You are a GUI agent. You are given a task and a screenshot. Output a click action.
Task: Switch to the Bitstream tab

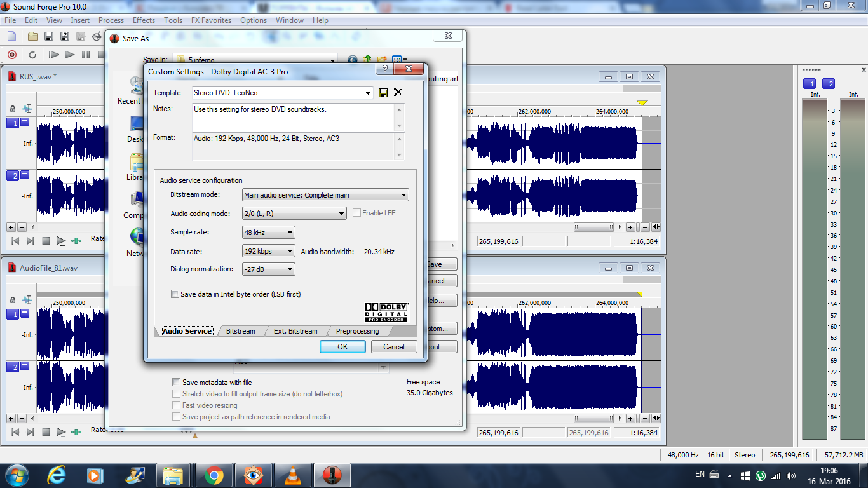[240, 331]
